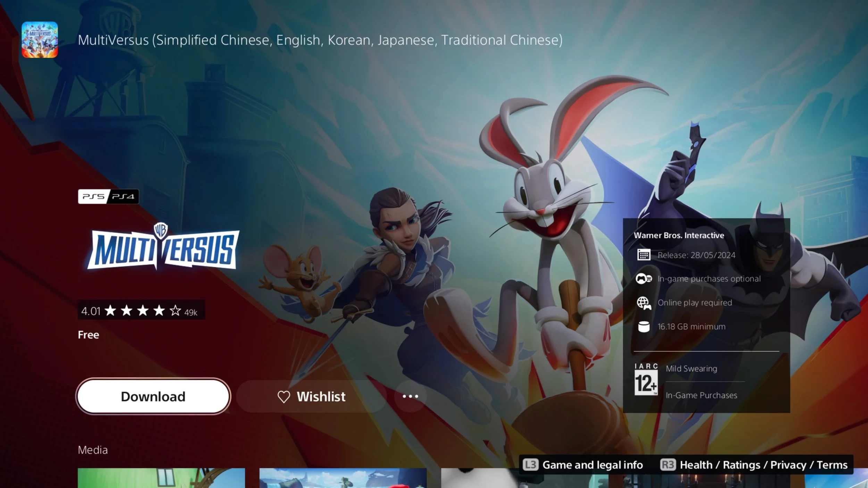The height and width of the screenshot is (488, 868).
Task: Click the Warner Bros. Interactive publisher name
Action: point(679,235)
